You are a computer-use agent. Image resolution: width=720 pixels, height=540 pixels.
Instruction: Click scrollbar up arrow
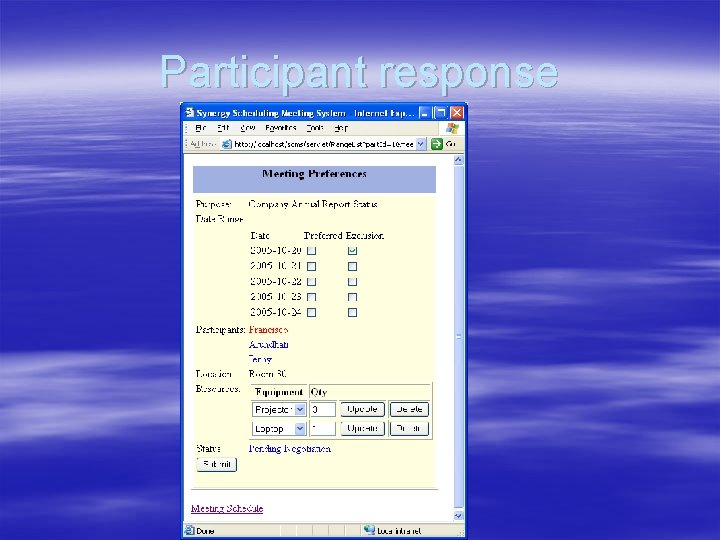pos(458,160)
